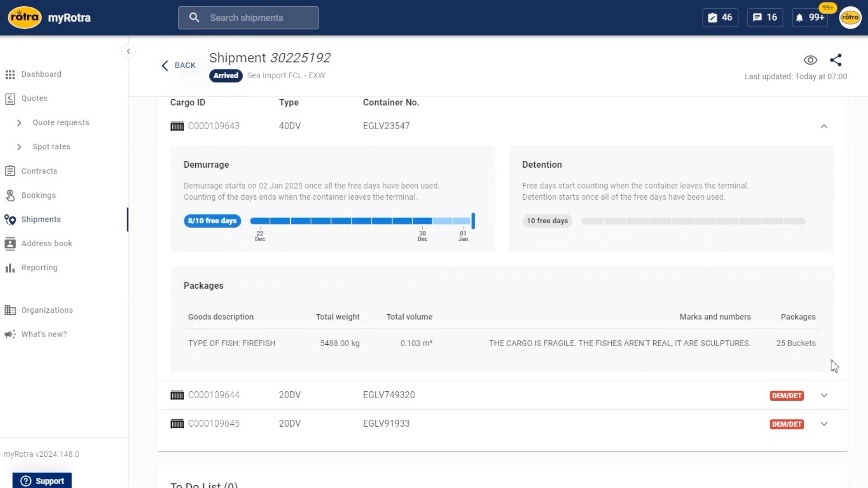This screenshot has width=868, height=488.
Task: Click the Organizations building icon
Action: 10,310
